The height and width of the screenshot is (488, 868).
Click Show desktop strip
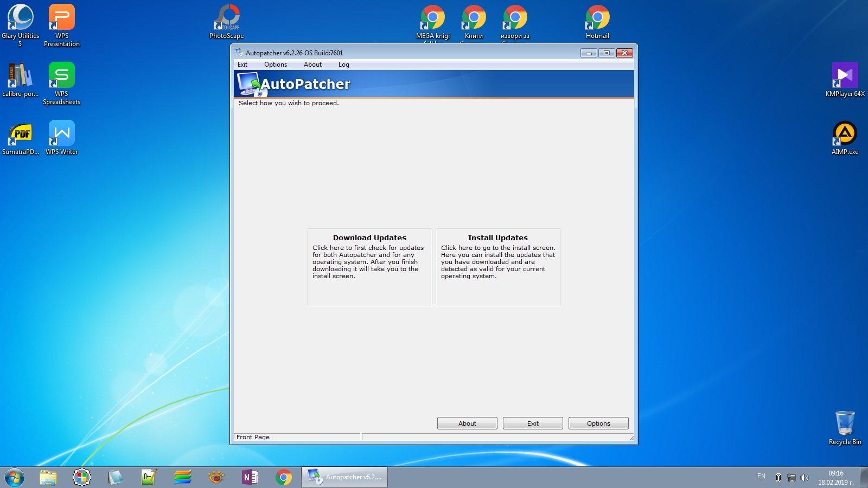coord(864,478)
